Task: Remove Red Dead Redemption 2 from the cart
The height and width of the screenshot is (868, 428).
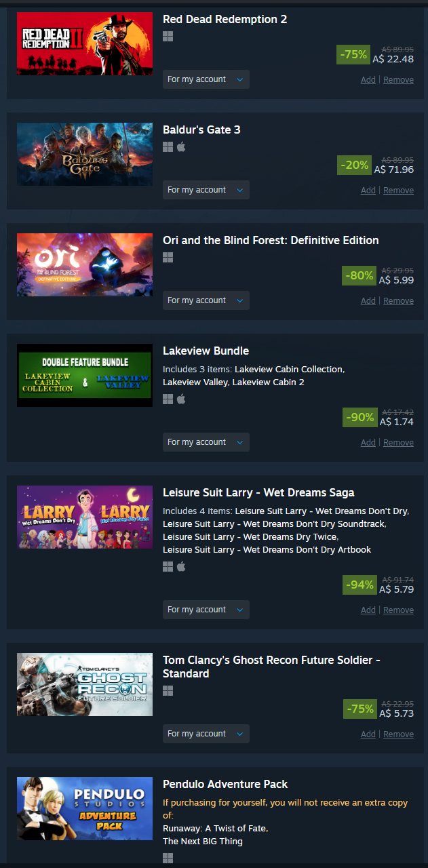Action: pos(398,80)
